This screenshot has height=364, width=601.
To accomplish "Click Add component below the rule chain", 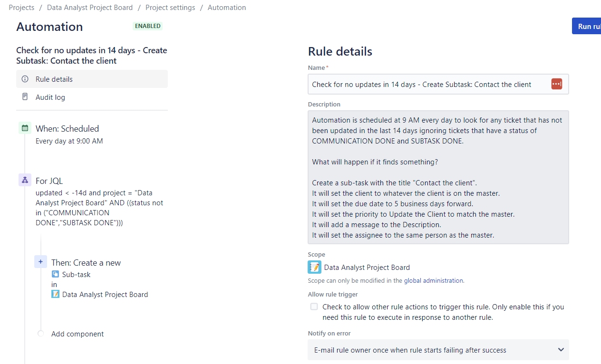I will [x=77, y=334].
